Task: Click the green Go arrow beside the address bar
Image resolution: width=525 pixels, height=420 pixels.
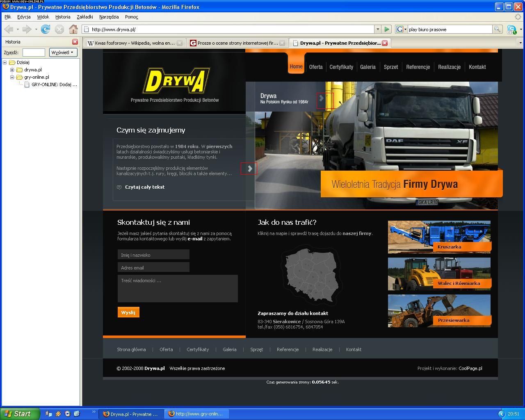Action: [386, 29]
